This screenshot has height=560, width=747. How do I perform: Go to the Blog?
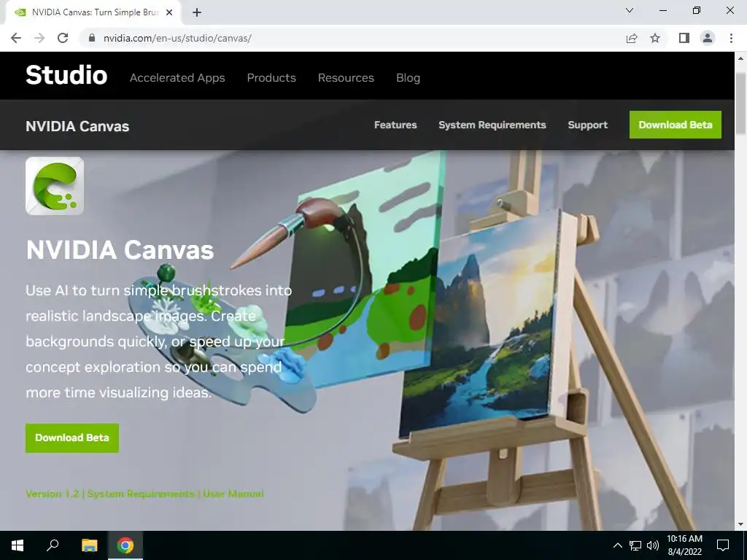click(x=409, y=77)
